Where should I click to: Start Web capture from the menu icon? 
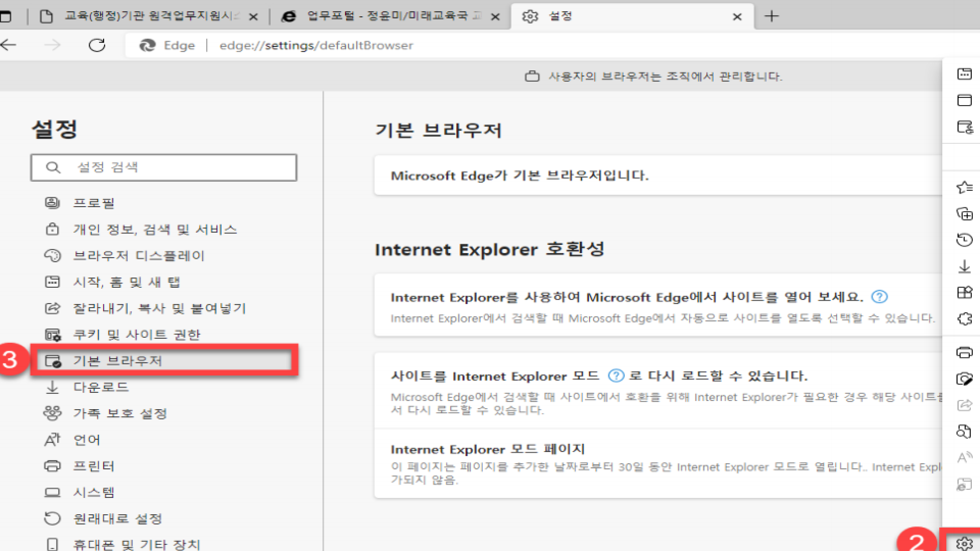tap(964, 379)
